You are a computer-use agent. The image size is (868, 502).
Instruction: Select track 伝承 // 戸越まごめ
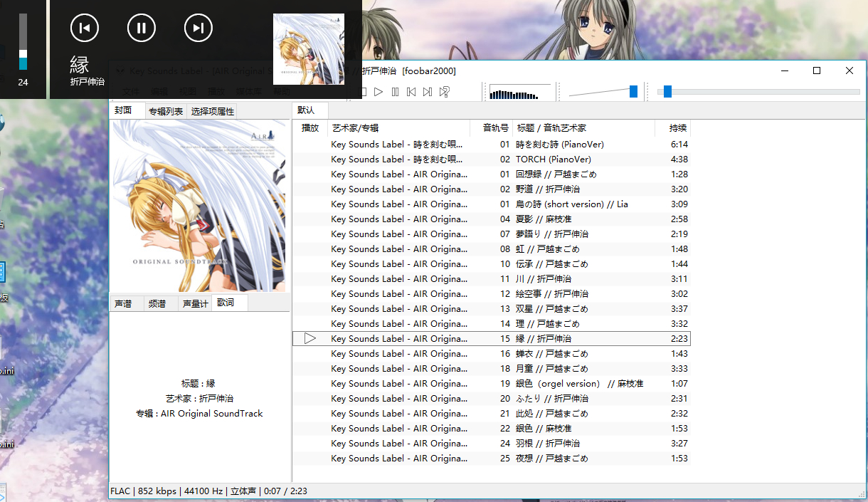pyautogui.click(x=492, y=264)
